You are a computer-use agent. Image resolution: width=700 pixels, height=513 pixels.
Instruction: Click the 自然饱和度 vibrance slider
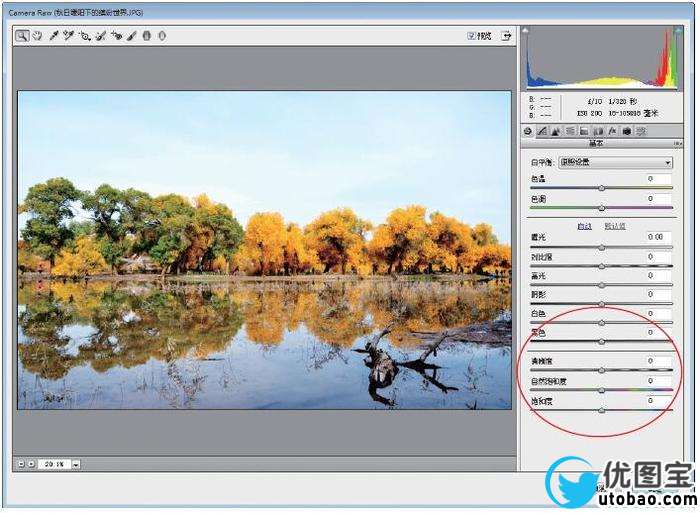click(x=601, y=390)
